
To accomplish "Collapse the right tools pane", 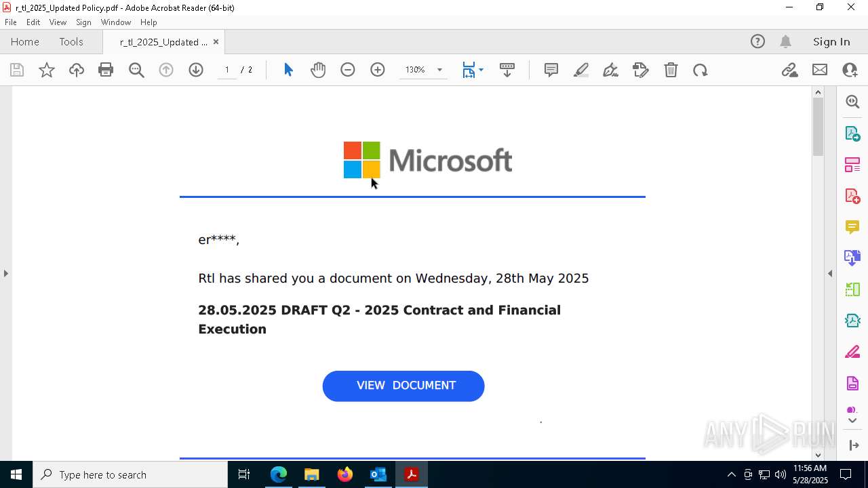I will pyautogui.click(x=830, y=273).
